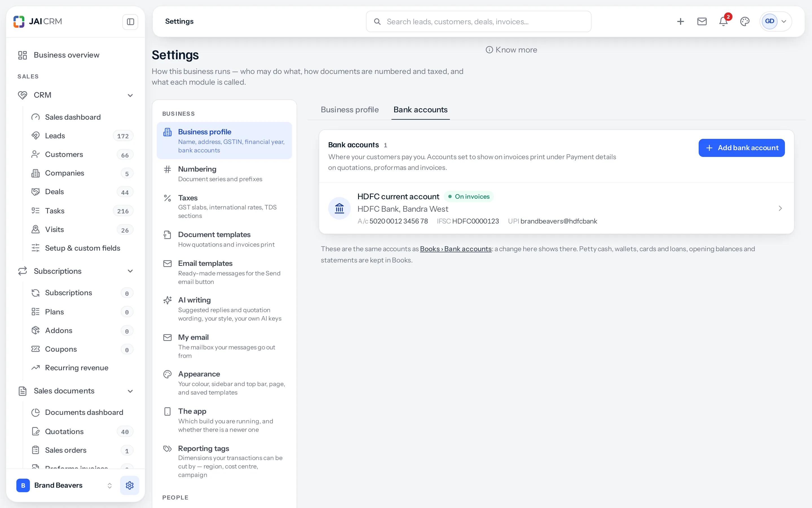This screenshot has width=812, height=508.
Task: Click the Know more info icon
Action: [489, 50]
